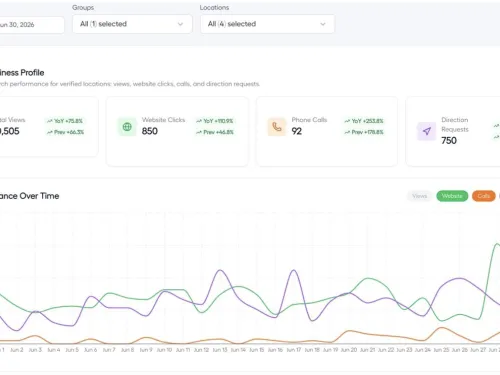Viewport: 500px width, 375px height.
Task: Click the Jun 20 axis label
Action: [349, 350]
